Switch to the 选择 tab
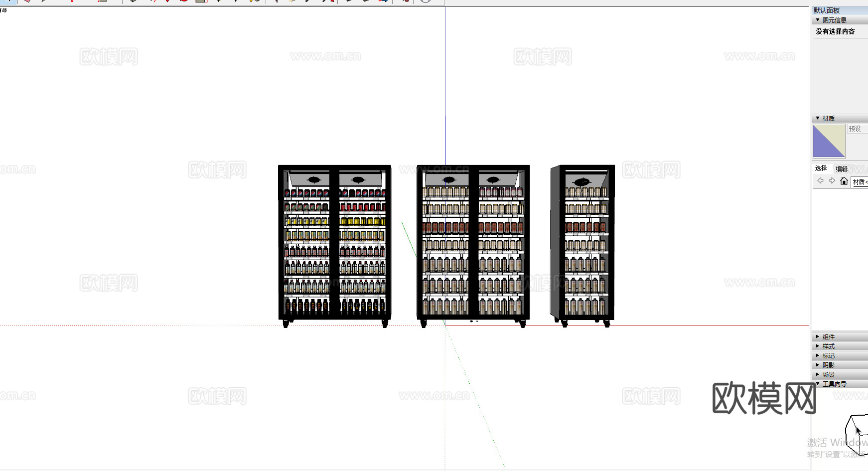Viewport: 868px width, 471px height. (x=821, y=168)
